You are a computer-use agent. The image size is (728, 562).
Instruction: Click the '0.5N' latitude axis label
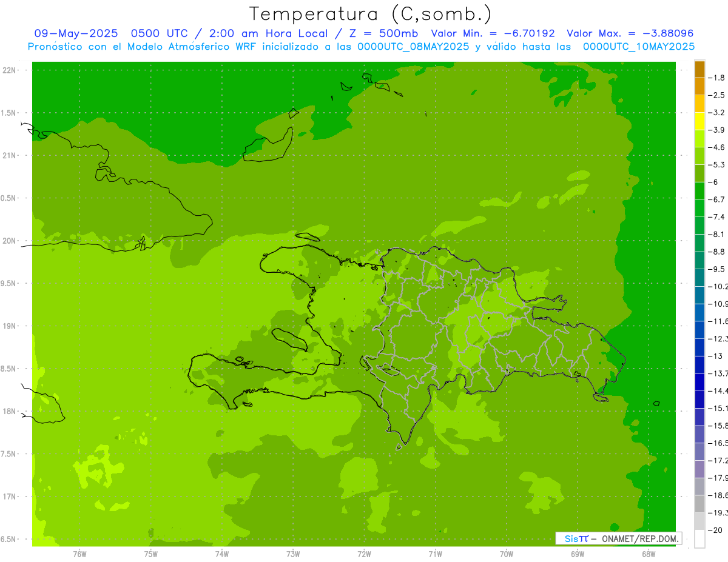[9, 198]
